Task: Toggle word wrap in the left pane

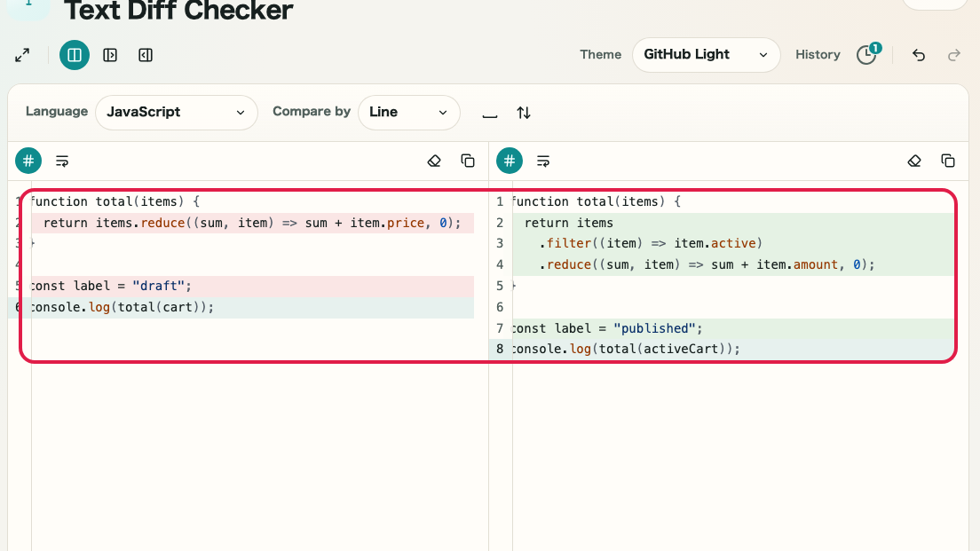Action: coord(62,161)
